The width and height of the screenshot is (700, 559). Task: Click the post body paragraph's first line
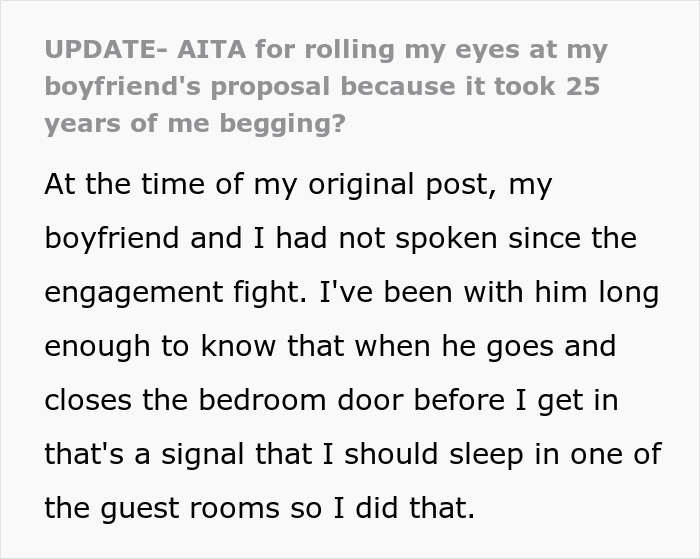pos(298,186)
